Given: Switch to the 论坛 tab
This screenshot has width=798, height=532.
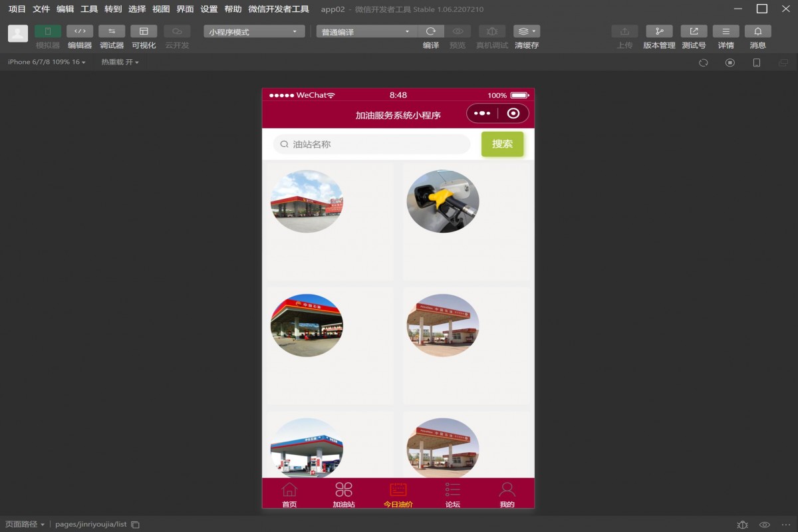Looking at the screenshot, I should point(452,495).
